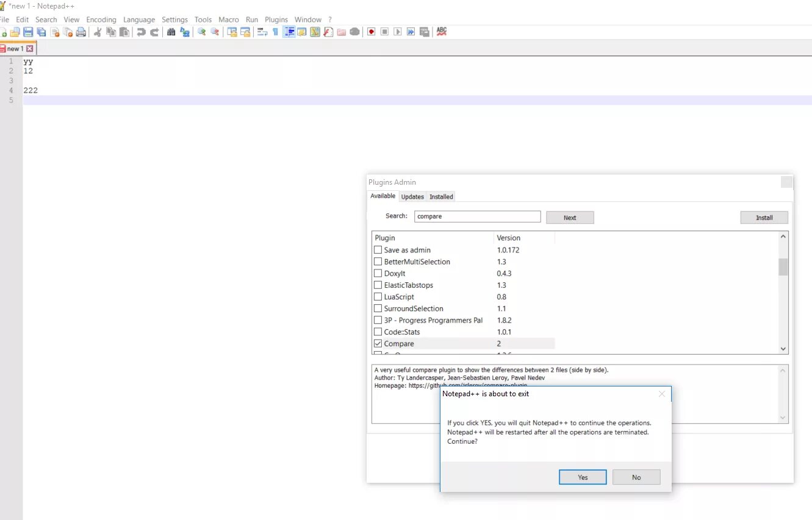
Task: Toggle Word Wrap toolbar icon
Action: 262,32
